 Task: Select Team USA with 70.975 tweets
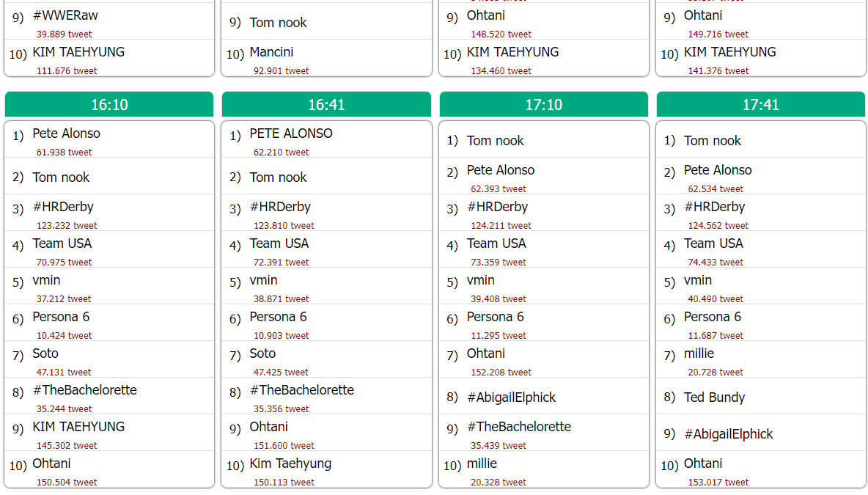pos(62,243)
